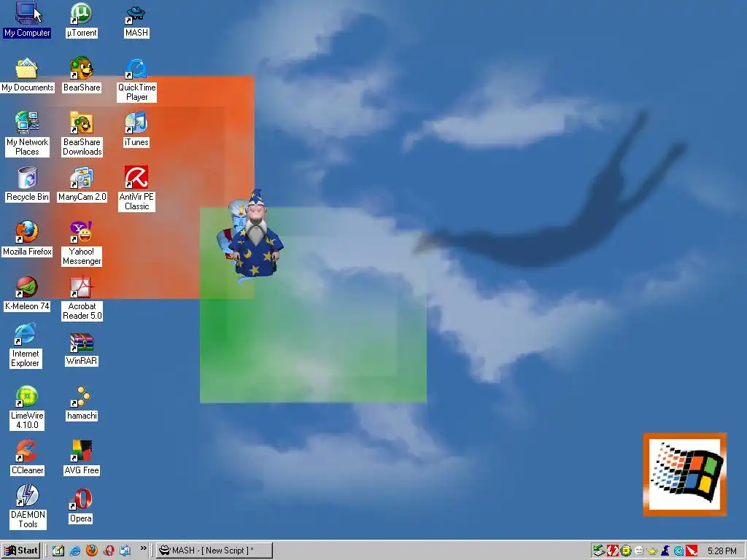This screenshot has height=560, width=747.
Task: Select the Recycle Bin icon
Action: 27,184
